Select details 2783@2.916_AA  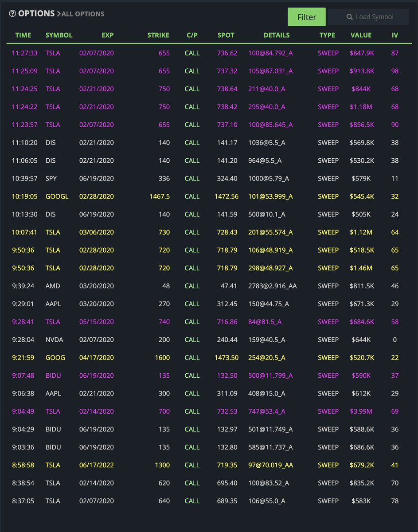click(x=273, y=286)
